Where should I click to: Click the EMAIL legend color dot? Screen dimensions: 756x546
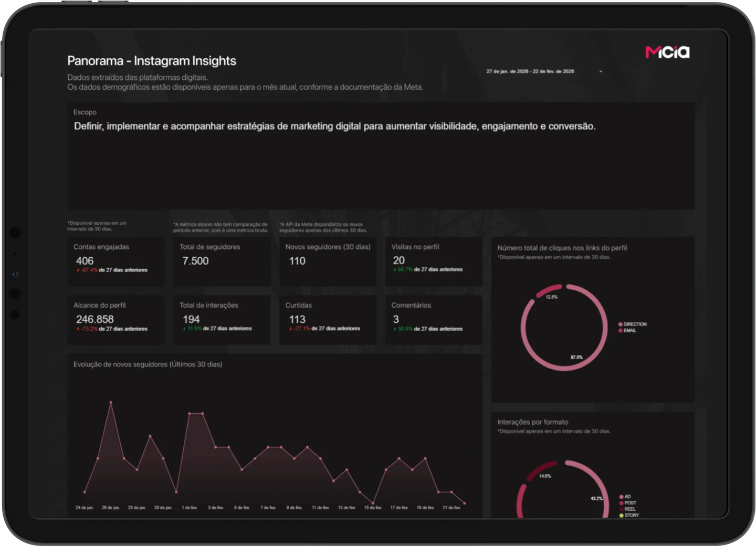coord(621,331)
